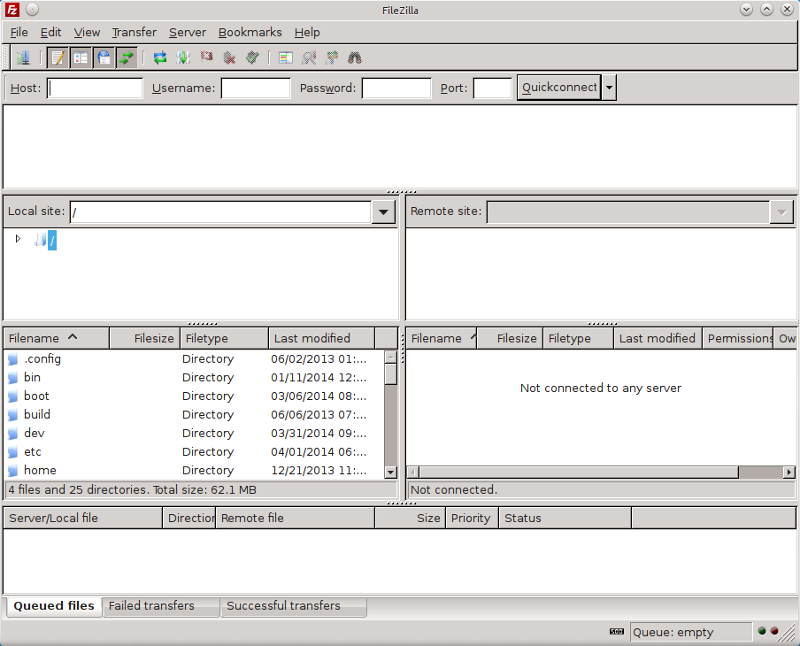Toggle remote directory tree display
The image size is (800, 646).
click(x=104, y=58)
